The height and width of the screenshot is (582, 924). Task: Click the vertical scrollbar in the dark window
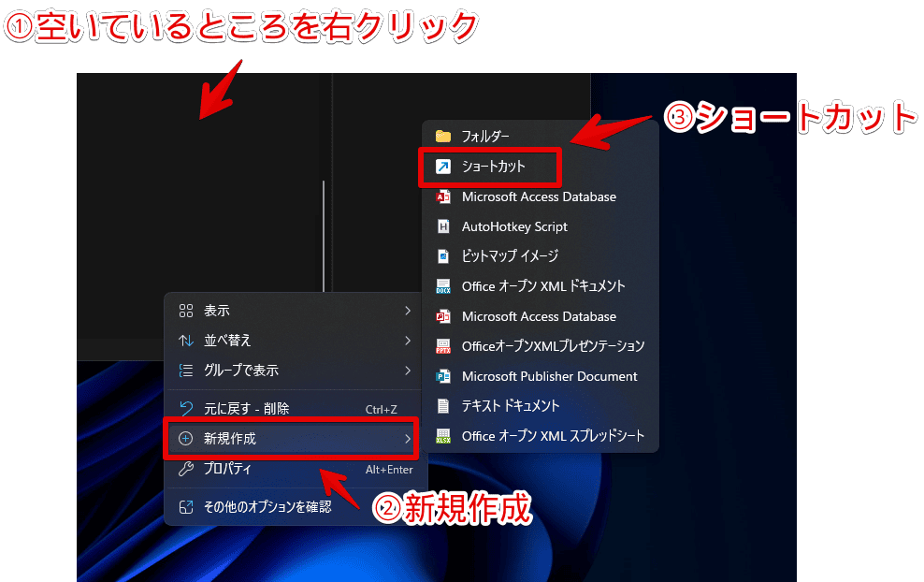[324, 236]
